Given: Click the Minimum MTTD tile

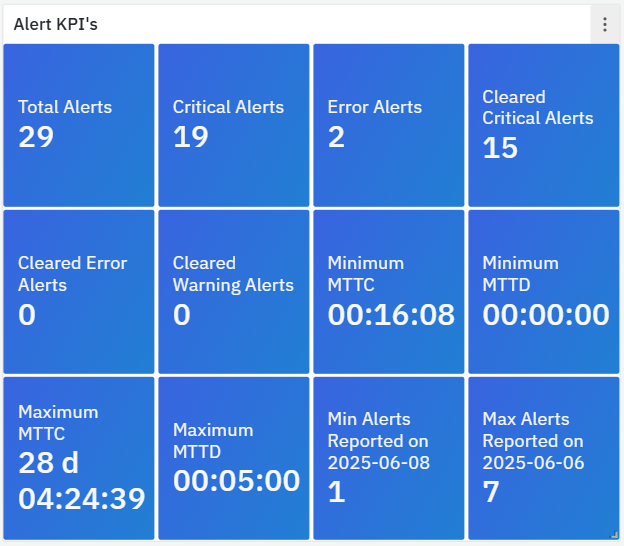Looking at the screenshot, I should [543, 291].
